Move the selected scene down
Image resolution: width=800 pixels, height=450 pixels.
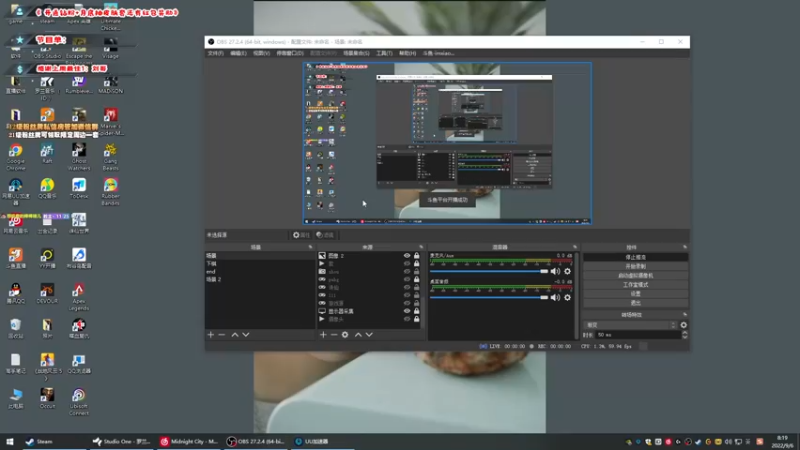coord(246,335)
